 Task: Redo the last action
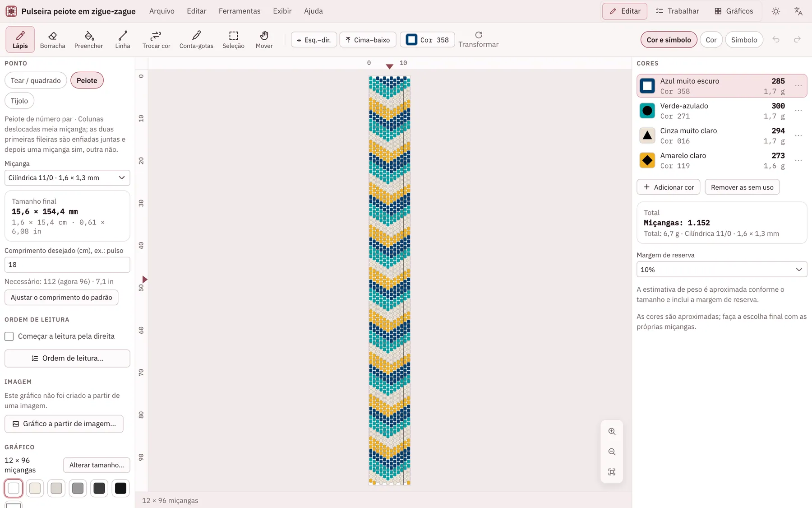tap(798, 40)
